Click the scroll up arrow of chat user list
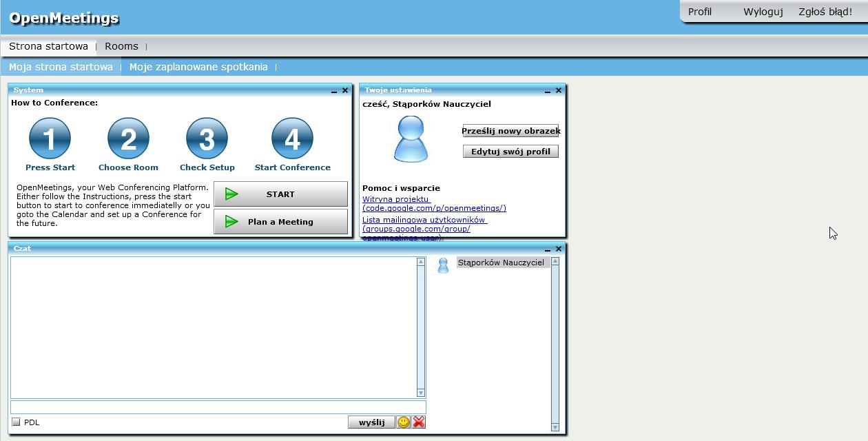 click(555, 262)
